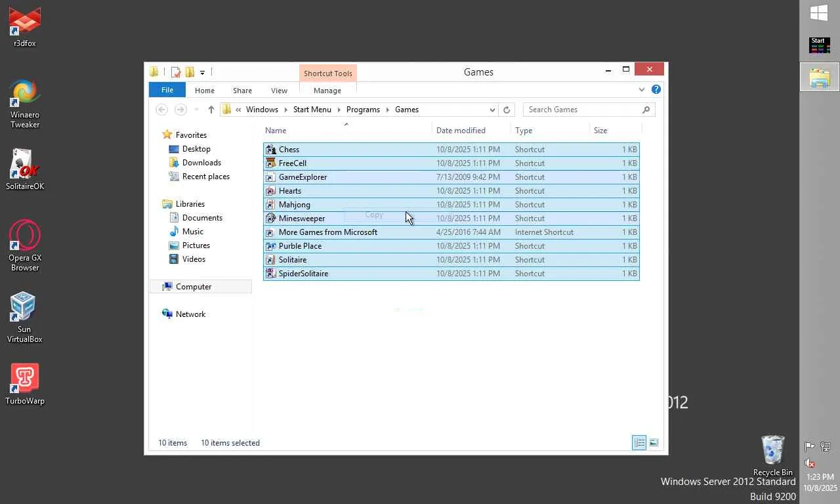Select Winaero Tweaker desktop icon
The height and width of the screenshot is (504, 840).
pyautogui.click(x=25, y=104)
